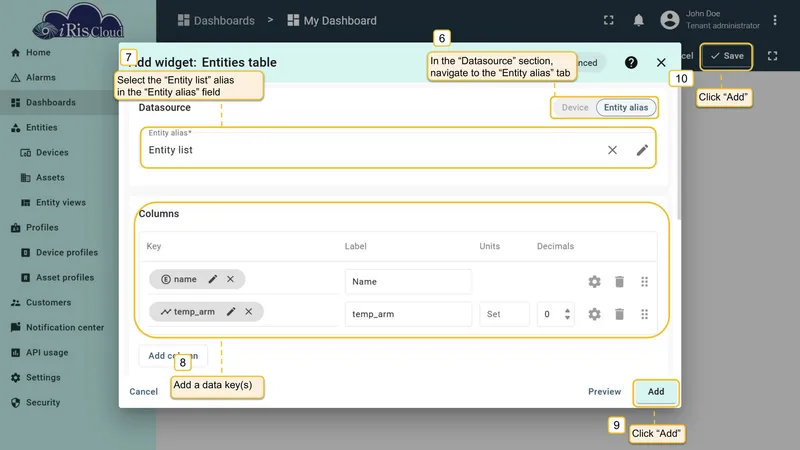Edit the temp_arm key pencil icon
This screenshot has height=450, width=800.
point(231,312)
